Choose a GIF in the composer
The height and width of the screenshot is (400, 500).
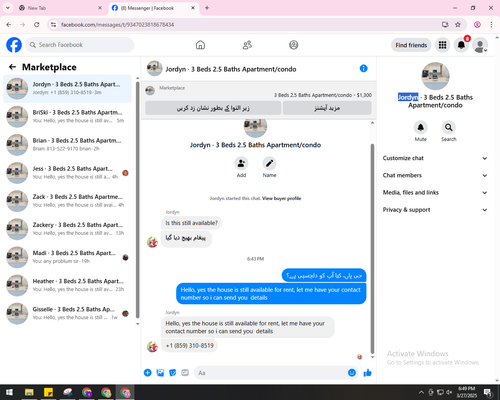(185, 373)
